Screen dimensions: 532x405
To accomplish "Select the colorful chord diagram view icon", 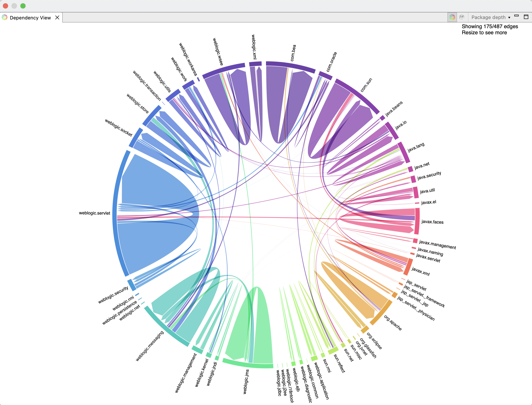I will tap(452, 17).
